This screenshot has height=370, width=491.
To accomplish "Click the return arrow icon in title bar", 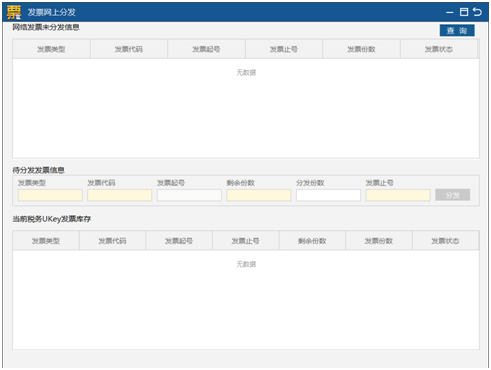I will (477, 12).
